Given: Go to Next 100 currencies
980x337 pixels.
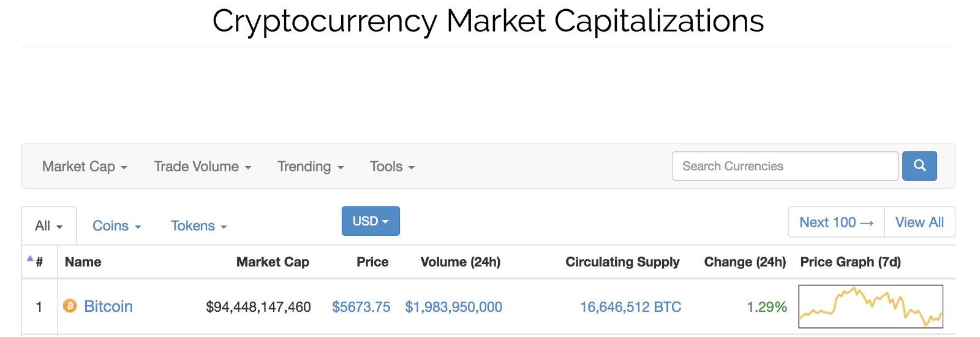Looking at the screenshot, I should 836,222.
